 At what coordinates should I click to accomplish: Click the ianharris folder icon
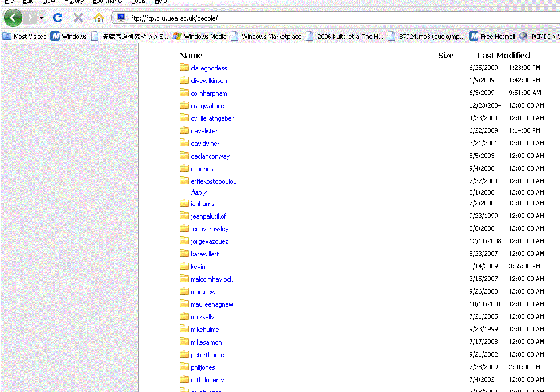(x=184, y=203)
